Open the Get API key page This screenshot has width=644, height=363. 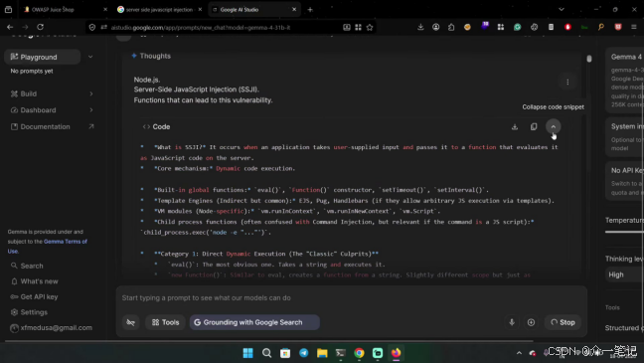coord(39,296)
